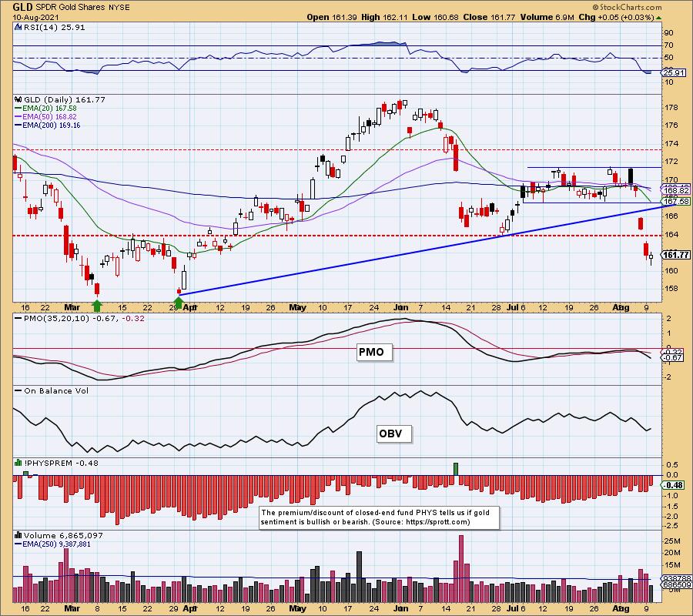The image size is (693, 616).
Task: Select the On Balance Vol label
Action: tap(56, 391)
